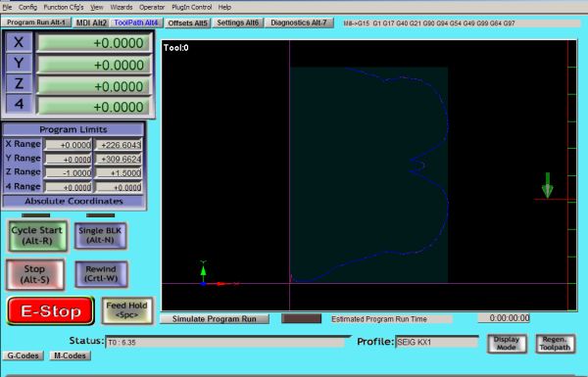Viewport: 588px width, 377px height.
Task: Open the Config menu
Action: (27, 7)
